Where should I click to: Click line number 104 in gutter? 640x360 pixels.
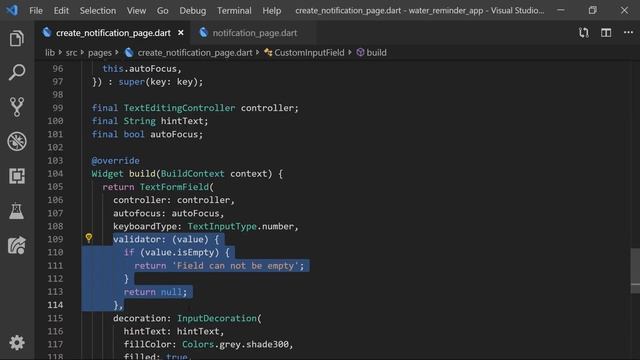[55, 173]
